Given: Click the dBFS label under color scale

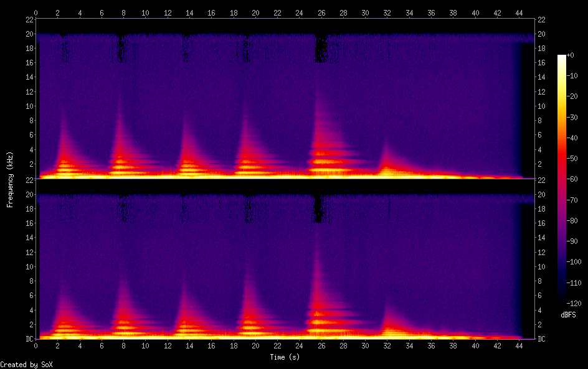Looking at the screenshot, I should [568, 315].
